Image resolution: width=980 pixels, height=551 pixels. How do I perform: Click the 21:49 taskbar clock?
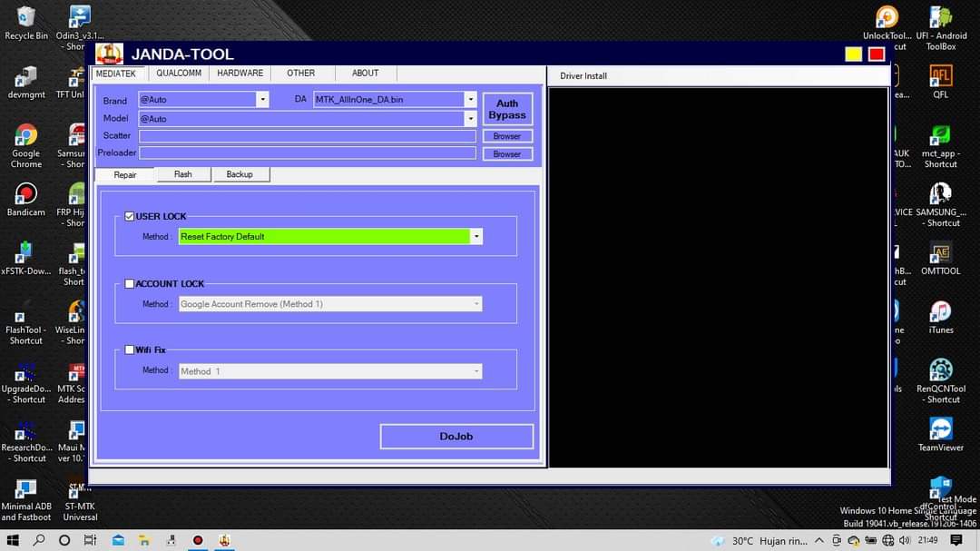928,540
